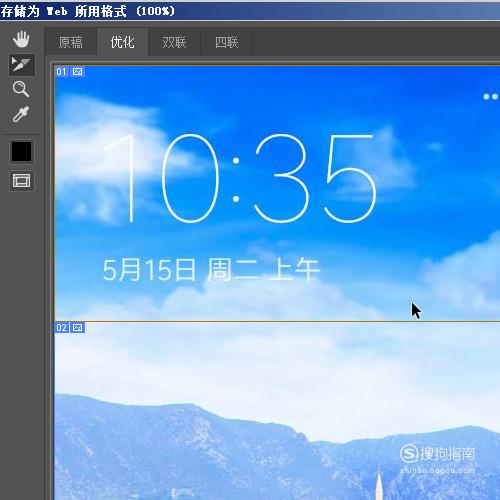
Task: Select the Hand tool
Action: [x=21, y=39]
